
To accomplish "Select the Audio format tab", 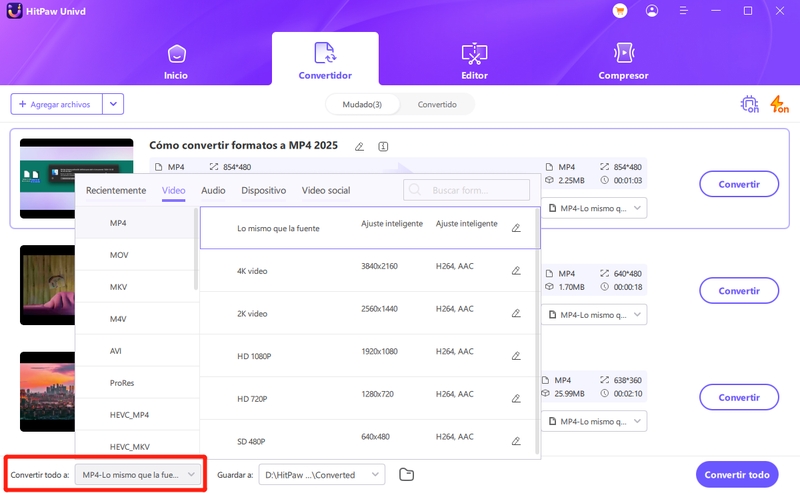I will coord(213,190).
